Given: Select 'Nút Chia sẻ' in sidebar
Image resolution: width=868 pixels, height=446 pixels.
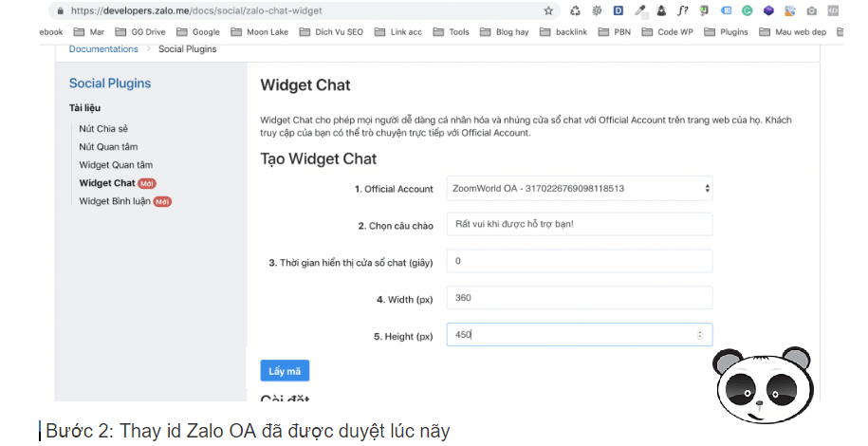Looking at the screenshot, I should pyautogui.click(x=103, y=128).
